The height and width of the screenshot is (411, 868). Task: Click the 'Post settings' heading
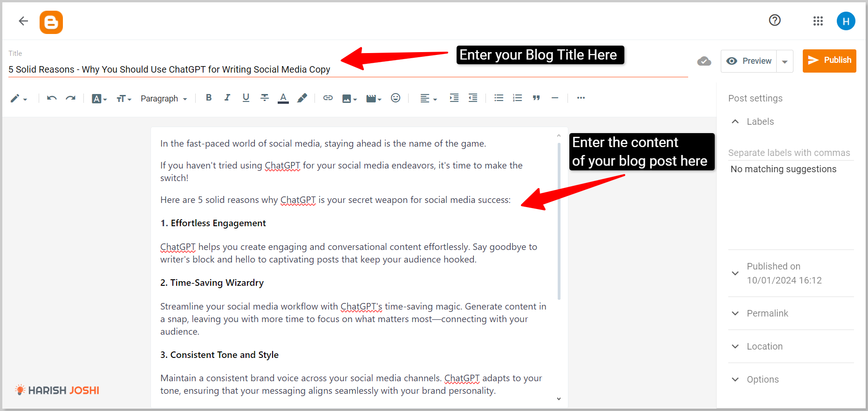click(755, 98)
